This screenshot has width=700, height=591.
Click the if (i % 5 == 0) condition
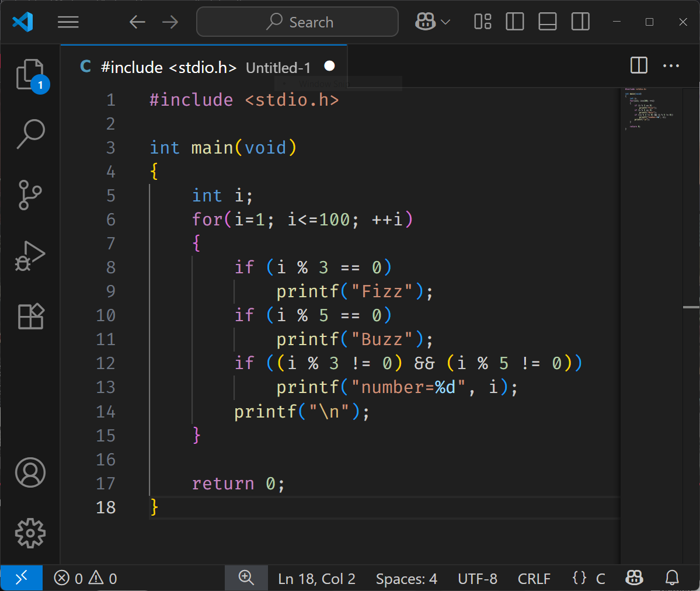coord(313,315)
